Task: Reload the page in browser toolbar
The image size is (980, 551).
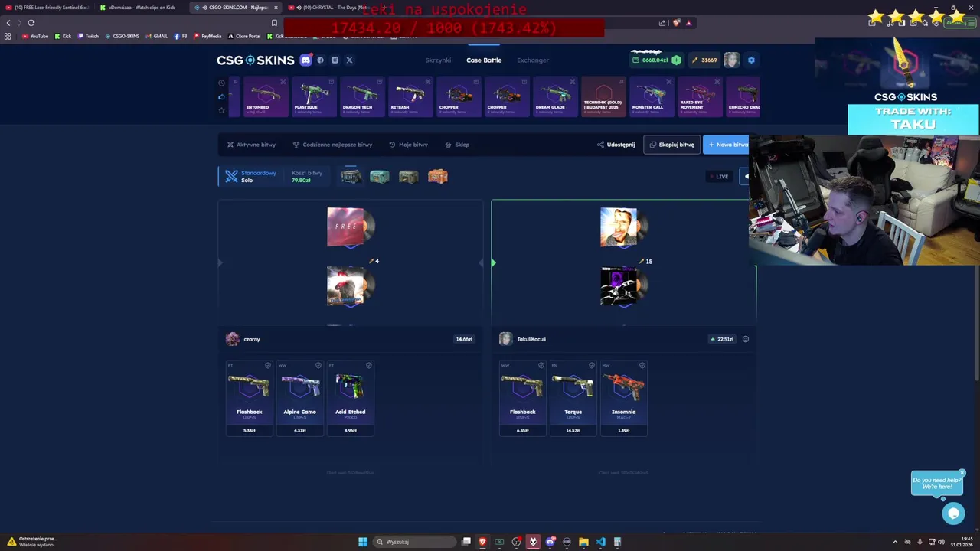Action: point(31,23)
